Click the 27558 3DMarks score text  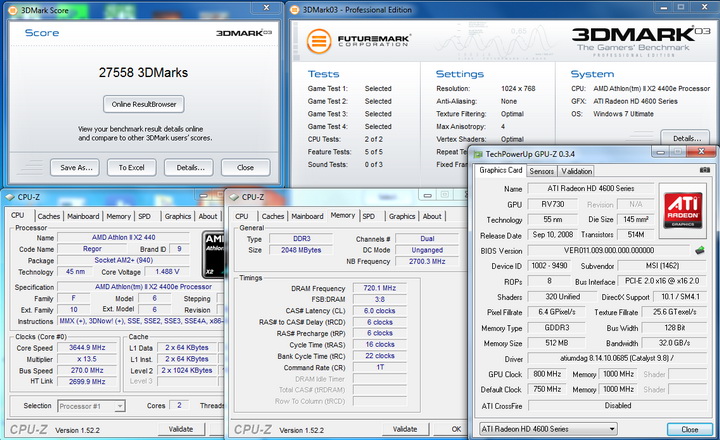(143, 73)
